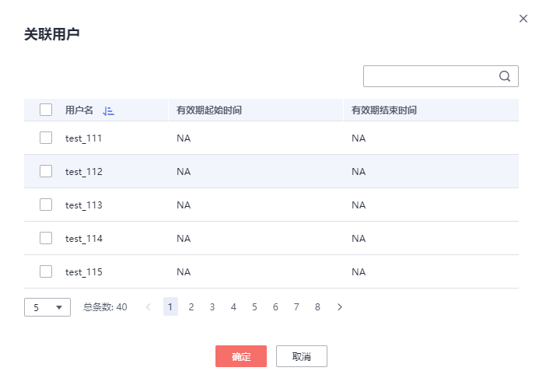Go to previous page arrow
Image resolution: width=539 pixels, height=392 pixels.
point(149,307)
